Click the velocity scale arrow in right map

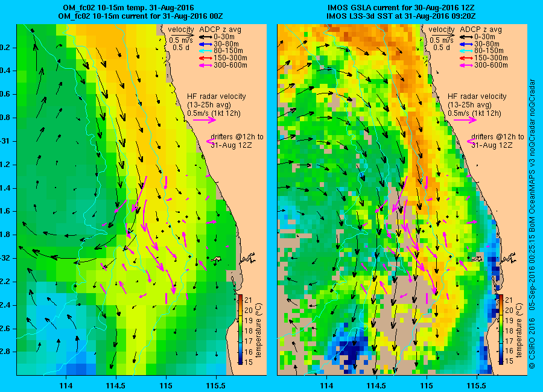point(443,36)
